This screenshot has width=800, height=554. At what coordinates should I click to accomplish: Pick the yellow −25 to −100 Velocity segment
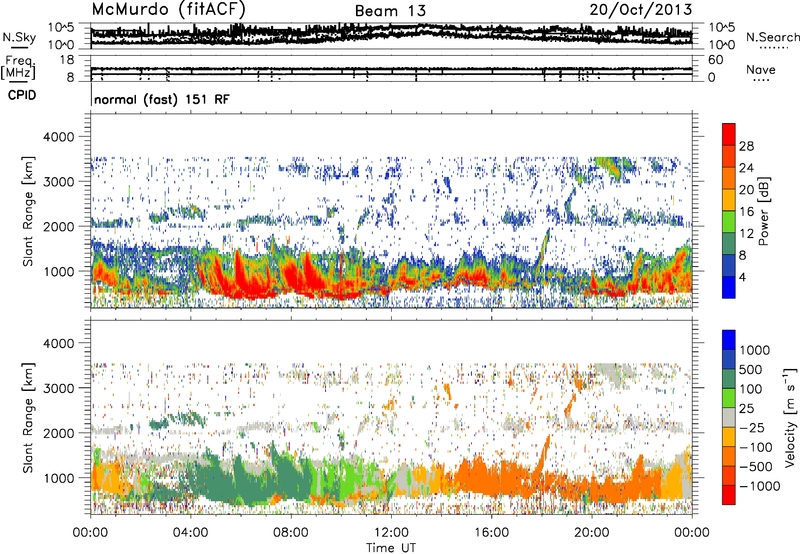click(x=729, y=437)
